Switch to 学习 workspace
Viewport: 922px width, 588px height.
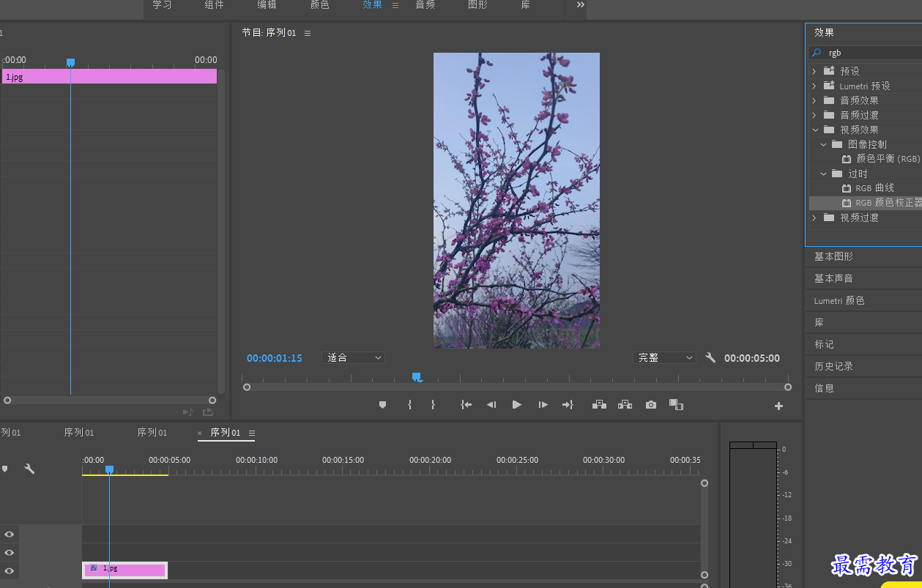point(162,5)
